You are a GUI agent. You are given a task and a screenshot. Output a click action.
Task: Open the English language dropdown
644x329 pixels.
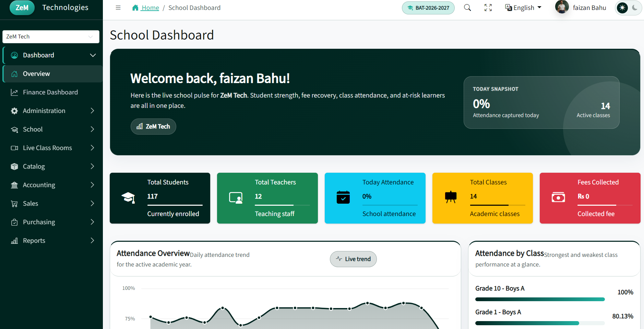click(x=523, y=8)
